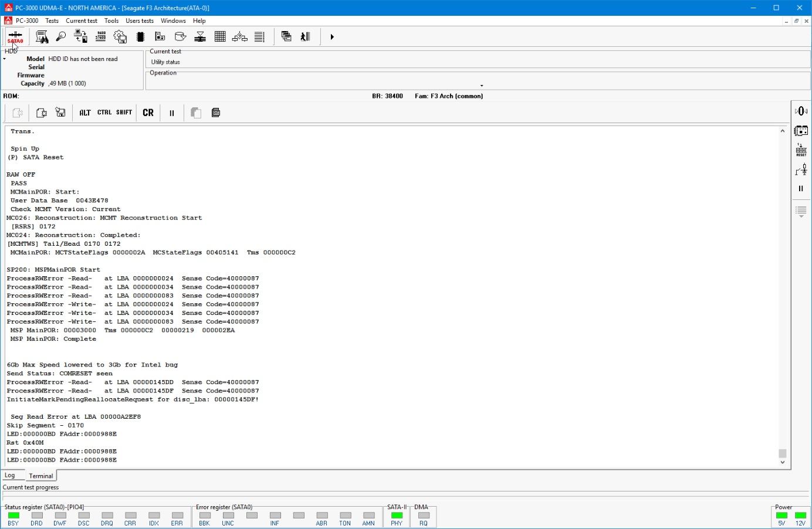Click the terminal vertical scrollbar thumb

[x=782, y=453]
